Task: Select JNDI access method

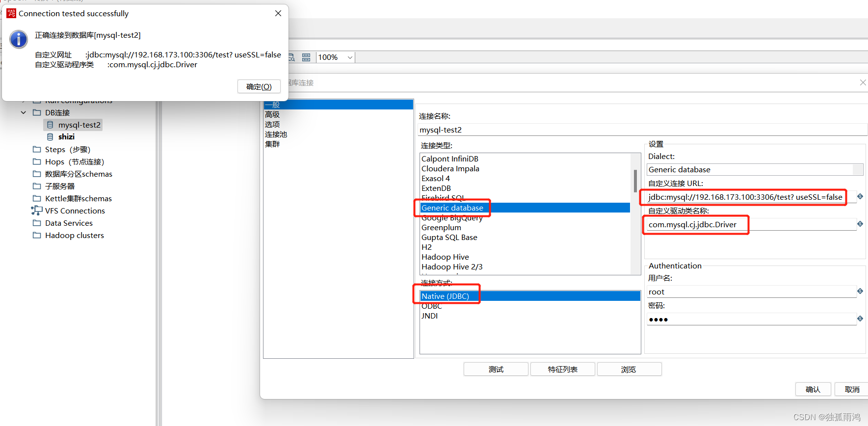Action: (x=430, y=316)
